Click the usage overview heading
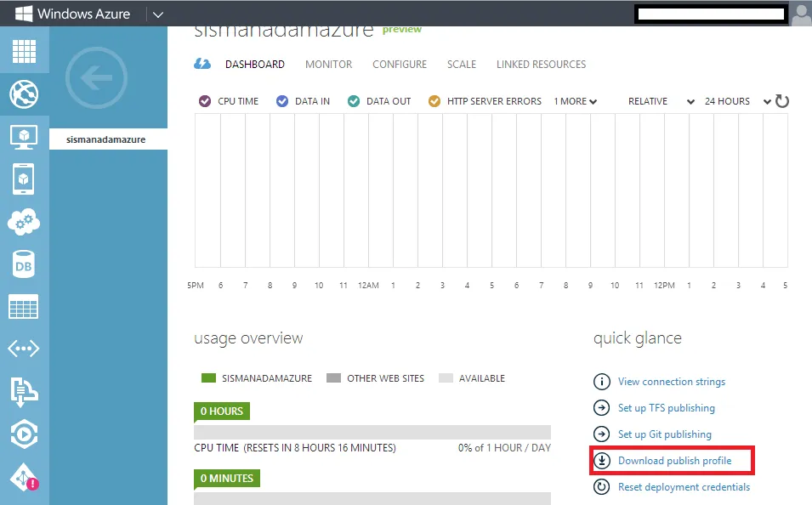This screenshot has width=812, height=505. [248, 338]
